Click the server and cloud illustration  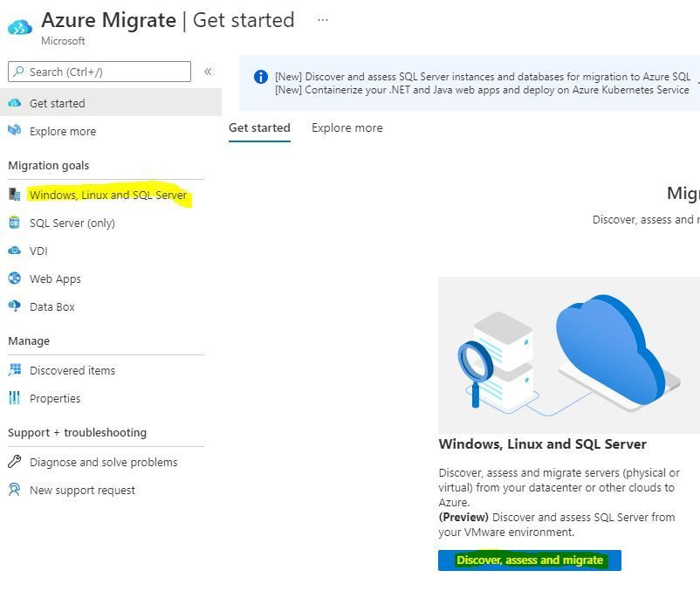(x=569, y=355)
